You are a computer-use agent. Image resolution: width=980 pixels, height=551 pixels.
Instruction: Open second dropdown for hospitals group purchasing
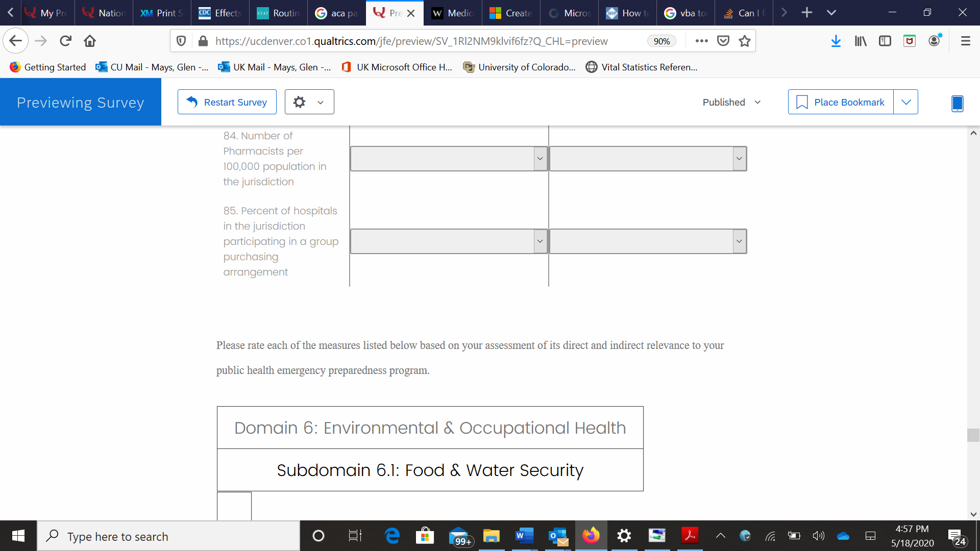[648, 241]
